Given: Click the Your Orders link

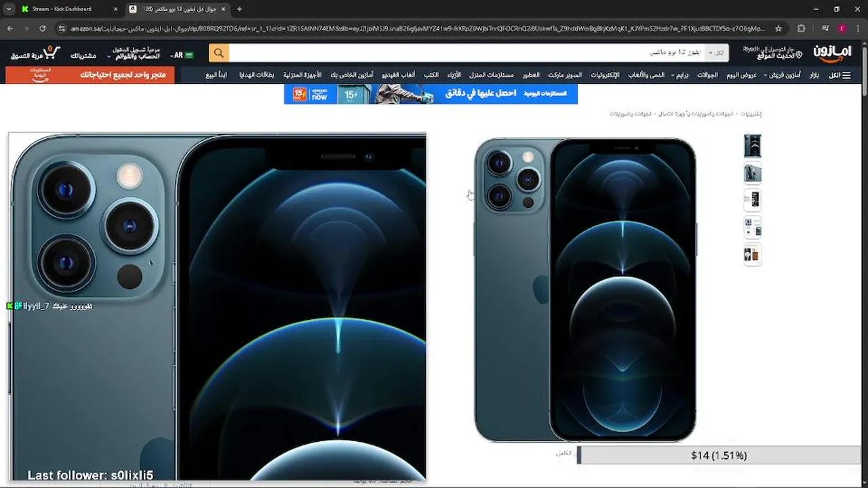Looking at the screenshot, I should (x=83, y=56).
